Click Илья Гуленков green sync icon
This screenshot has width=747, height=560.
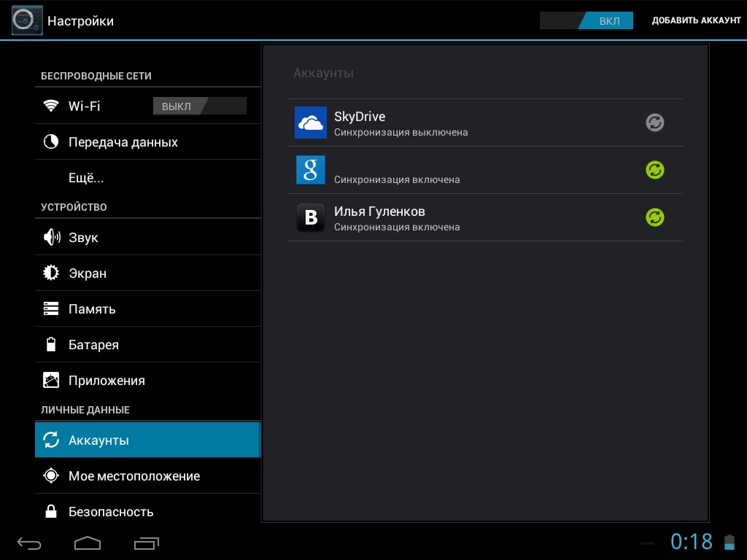coord(654,217)
